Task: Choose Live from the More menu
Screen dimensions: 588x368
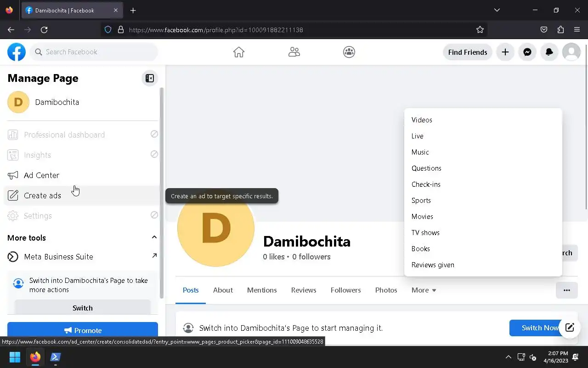Action: tap(483, 136)
